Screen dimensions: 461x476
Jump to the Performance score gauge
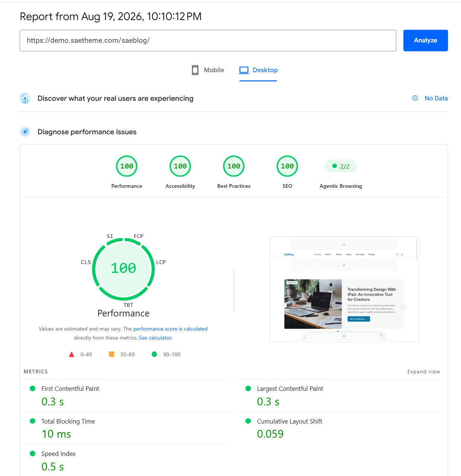point(127,166)
